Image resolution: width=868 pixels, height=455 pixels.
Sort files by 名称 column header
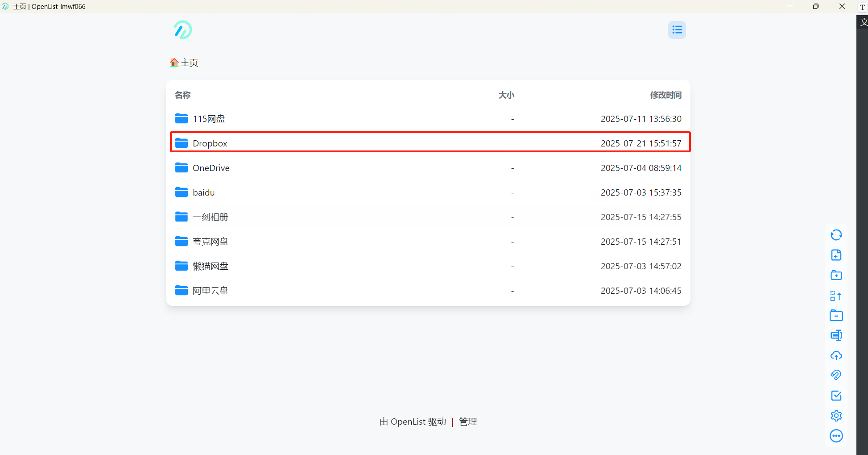pyautogui.click(x=183, y=95)
